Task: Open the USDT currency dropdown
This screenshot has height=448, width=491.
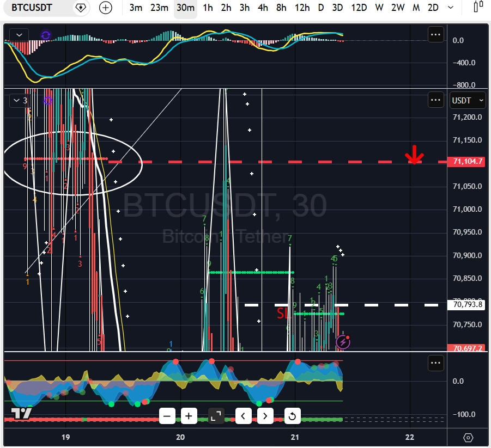Action: [468, 100]
